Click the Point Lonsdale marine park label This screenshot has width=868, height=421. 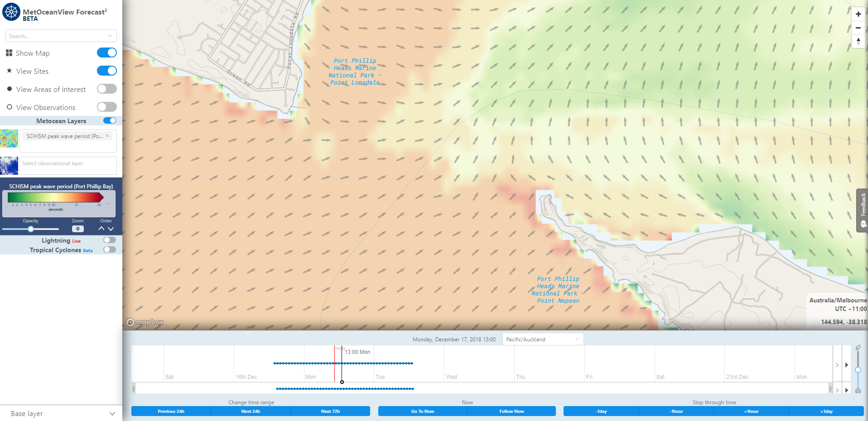click(x=355, y=72)
